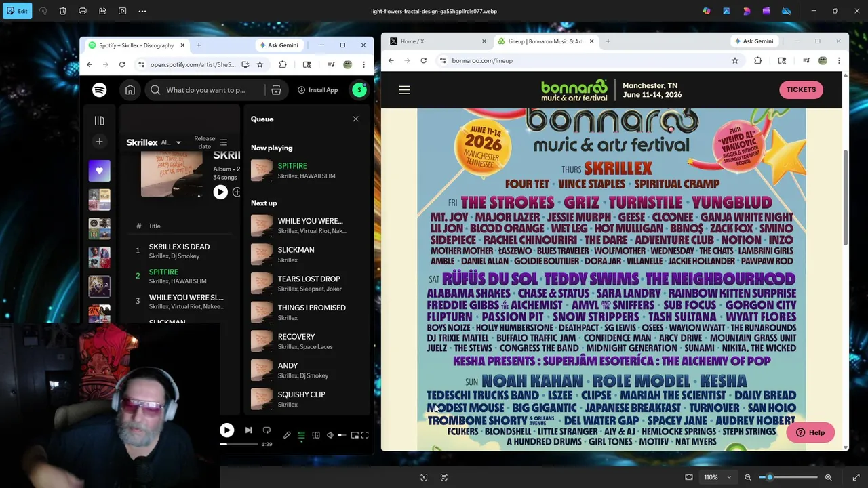868x488 pixels.
Task: Click Spotify search field 'What do you want to play'
Action: (205, 90)
